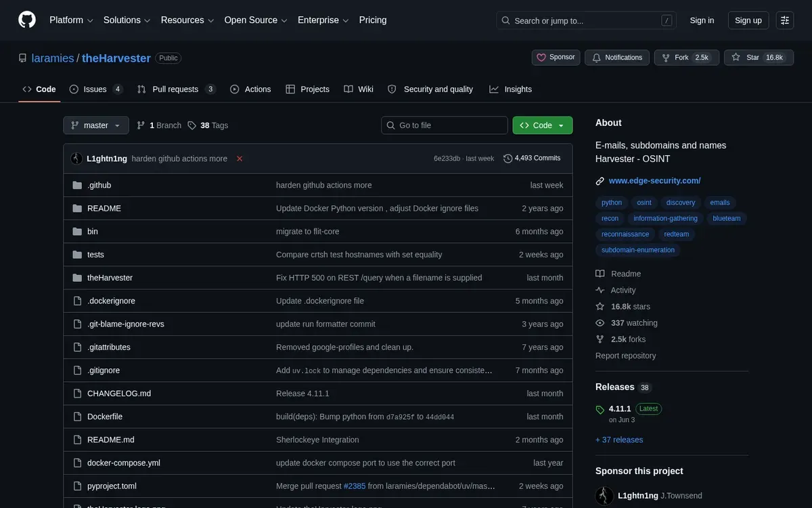Open the + 37 releases link
Viewport: 812px width, 508px height.
pyautogui.click(x=619, y=440)
